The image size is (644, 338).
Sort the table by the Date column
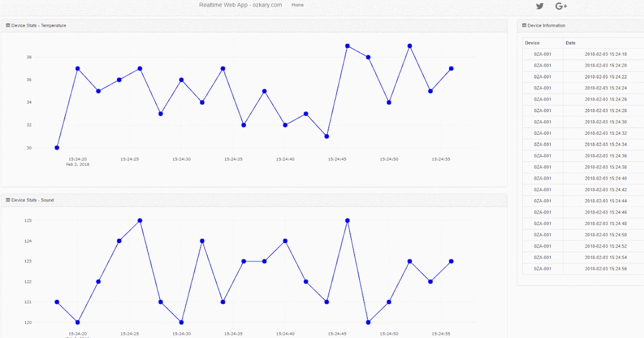coord(569,42)
